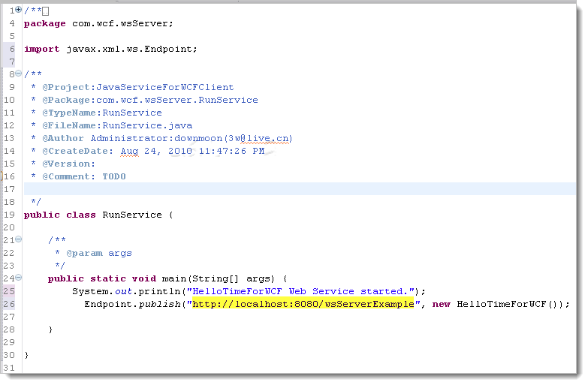Click the @Version: comment line
This screenshot has width=588, height=385.
(x=68, y=164)
